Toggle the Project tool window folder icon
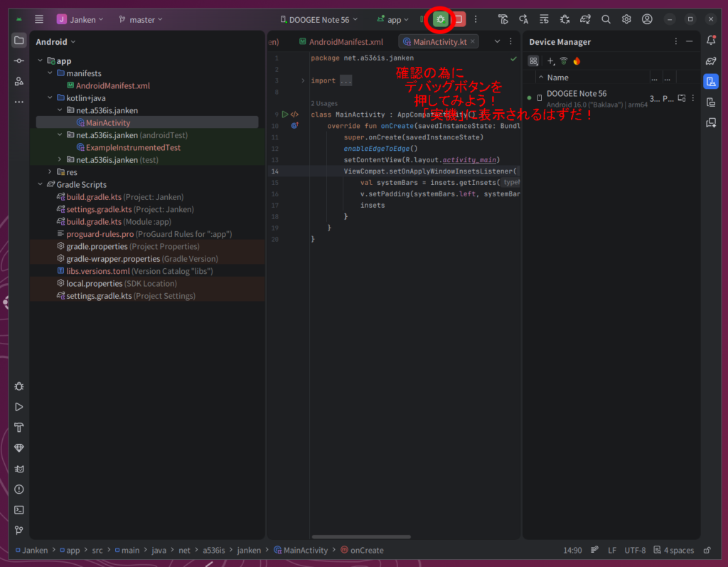 coord(19,41)
